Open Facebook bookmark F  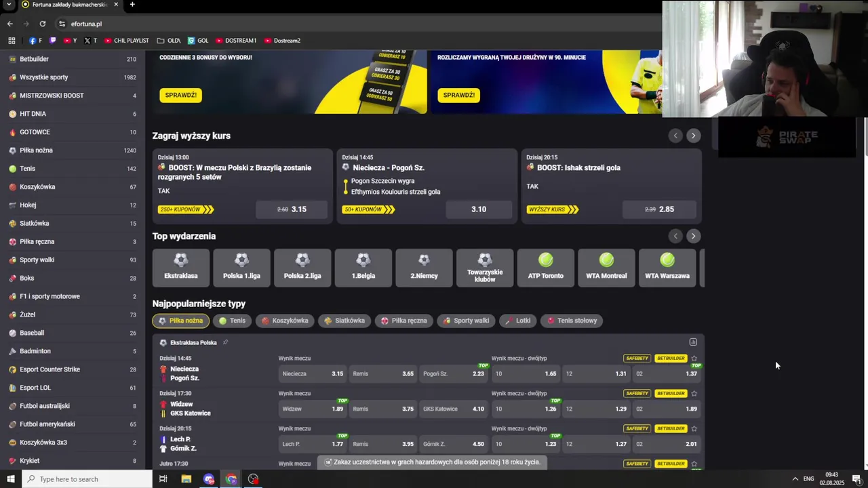tap(35, 41)
